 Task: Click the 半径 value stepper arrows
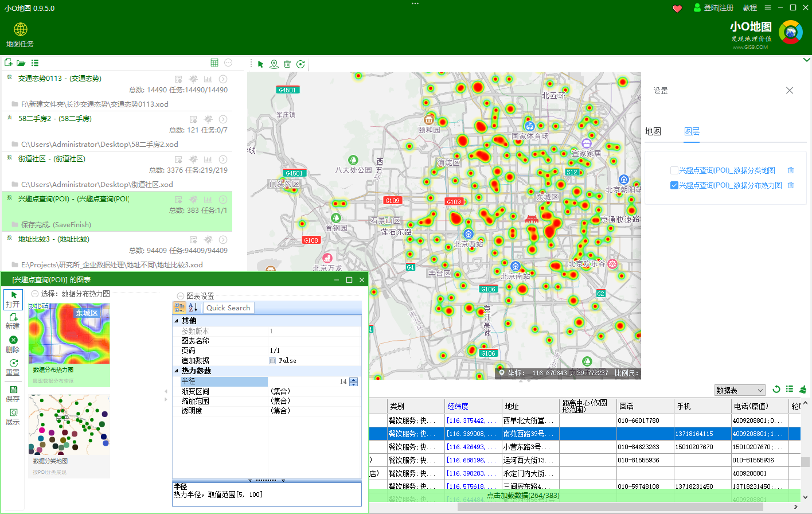click(x=353, y=381)
